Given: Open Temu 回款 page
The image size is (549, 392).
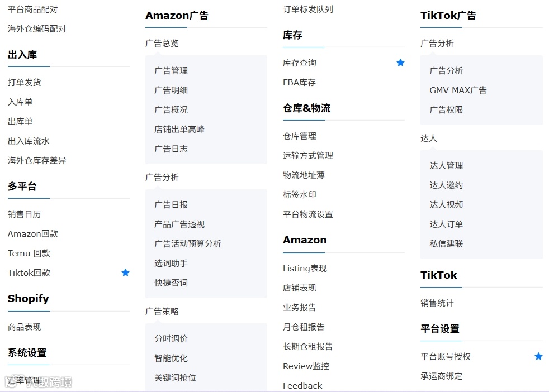Looking at the screenshot, I should click(29, 253).
